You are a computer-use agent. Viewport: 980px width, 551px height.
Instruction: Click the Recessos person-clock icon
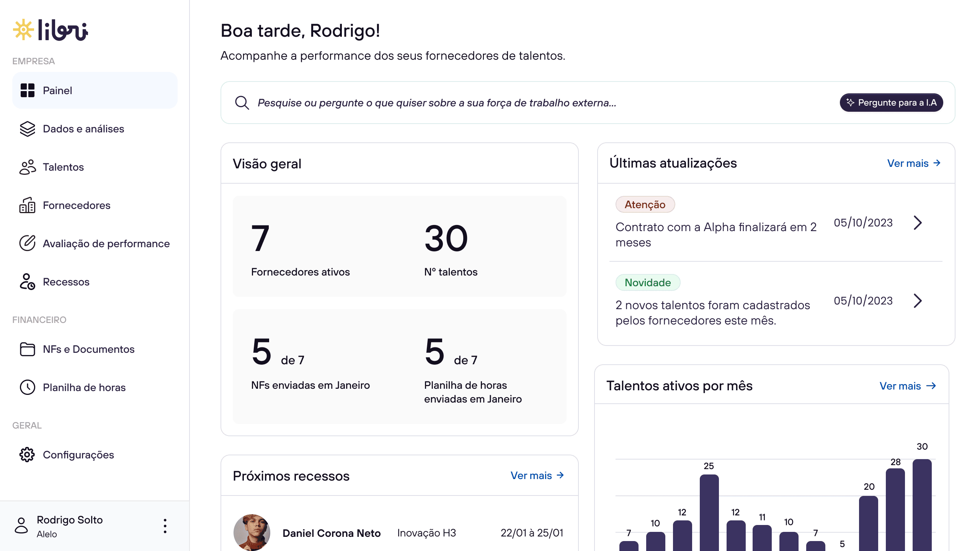[28, 282]
